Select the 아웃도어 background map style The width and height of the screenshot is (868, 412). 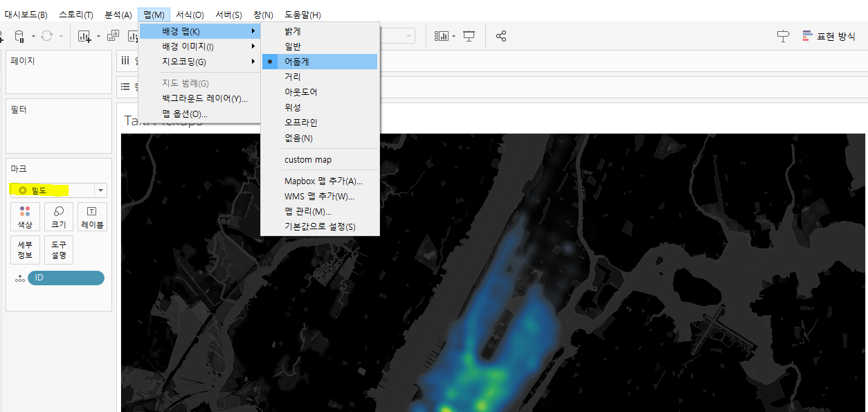[x=320, y=92]
